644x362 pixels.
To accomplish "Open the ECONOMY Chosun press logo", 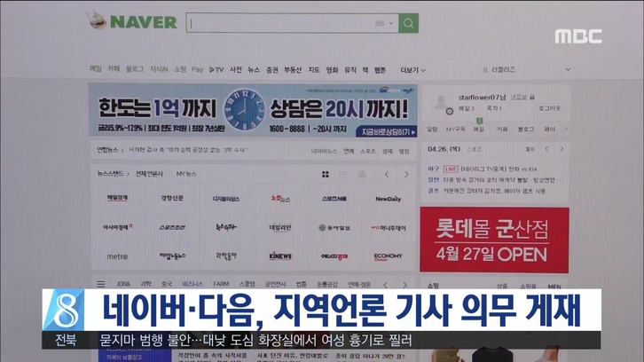I will [x=389, y=256].
